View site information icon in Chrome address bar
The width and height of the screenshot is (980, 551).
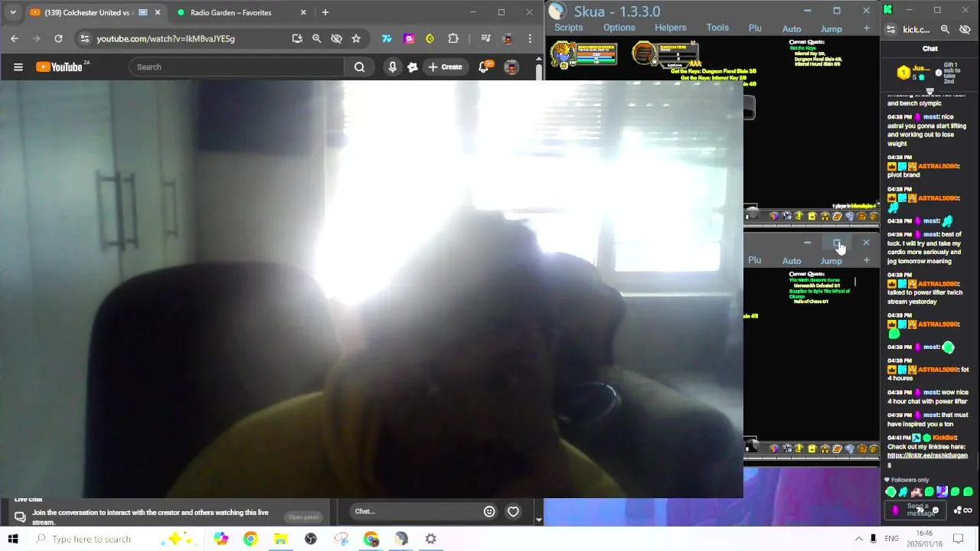84,38
